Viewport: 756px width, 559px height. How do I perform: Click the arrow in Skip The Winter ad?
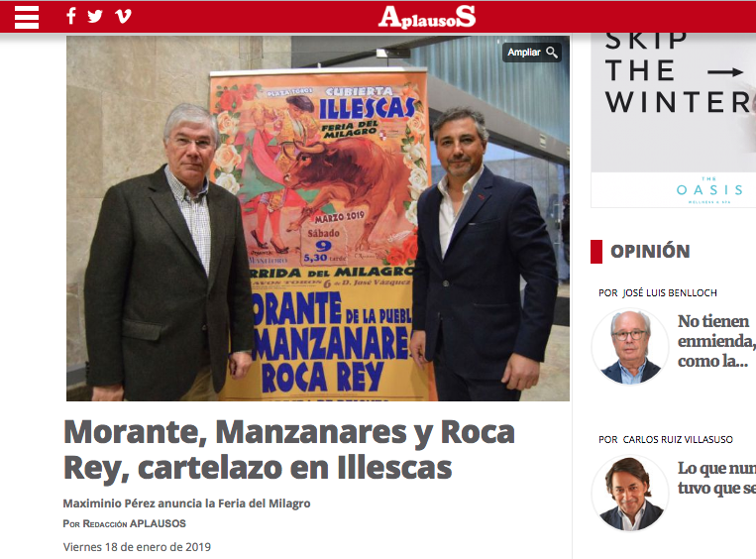(724, 72)
